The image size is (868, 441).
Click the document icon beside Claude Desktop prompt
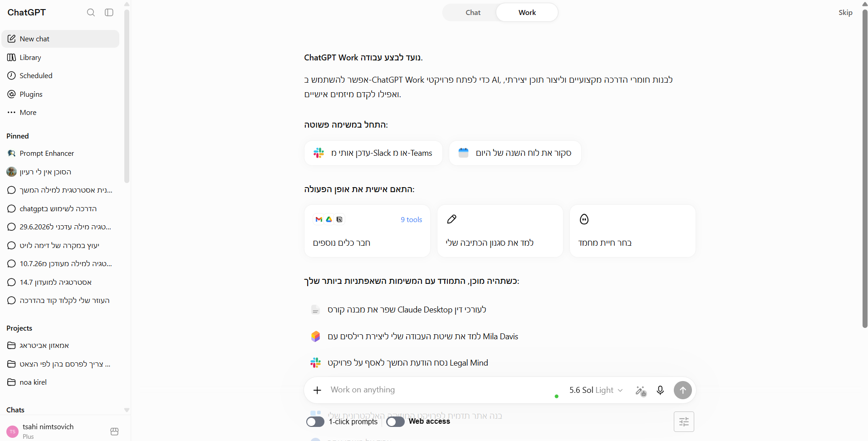[315, 310]
